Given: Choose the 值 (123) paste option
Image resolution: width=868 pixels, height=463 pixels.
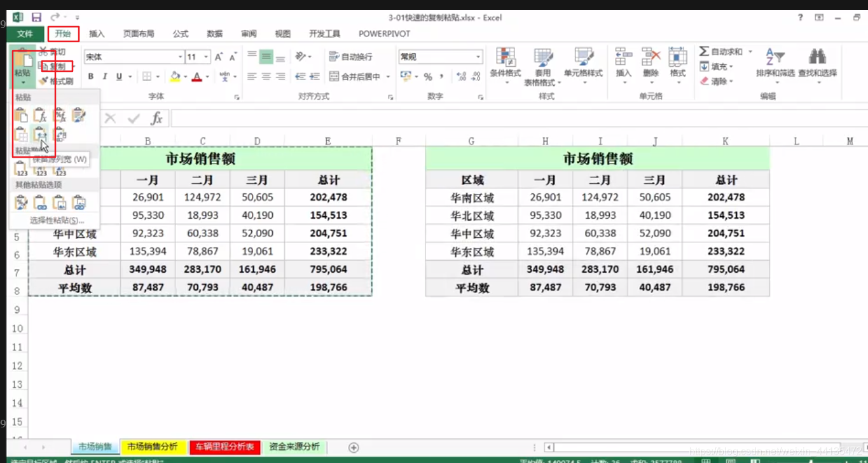Looking at the screenshot, I should pyautogui.click(x=20, y=168).
